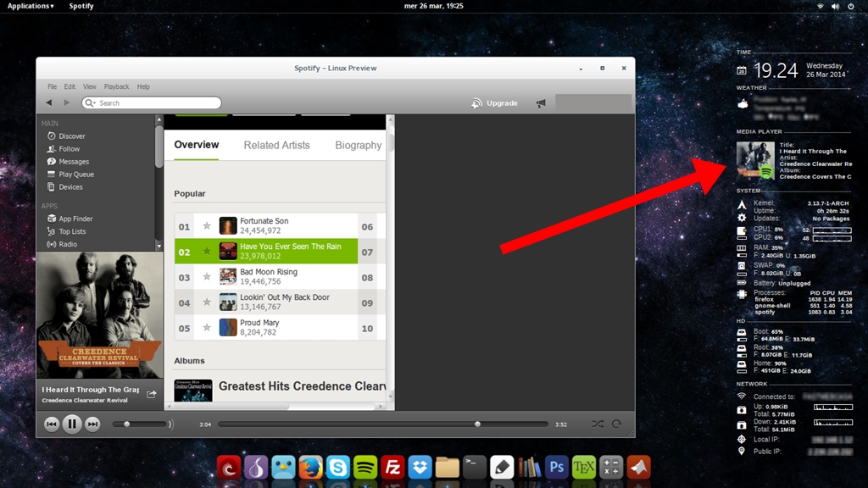Viewport: 868px width, 488px height.
Task: Star Have You Ever Seen The Rain
Action: 207,251
